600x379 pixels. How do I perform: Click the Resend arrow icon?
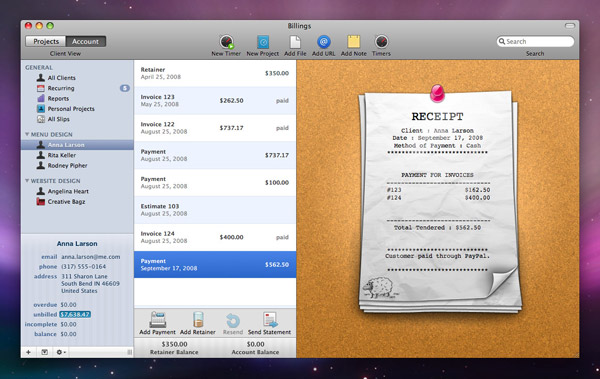pos(233,320)
